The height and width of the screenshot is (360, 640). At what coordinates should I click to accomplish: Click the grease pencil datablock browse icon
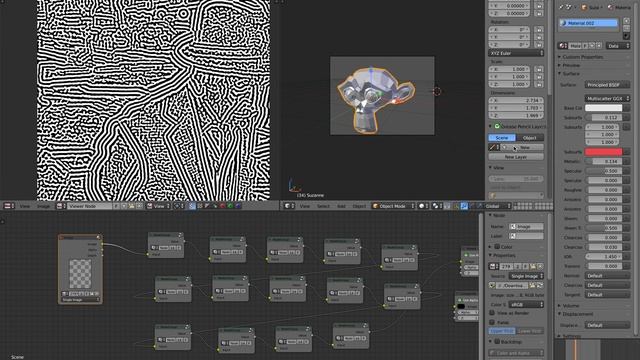tap(493, 147)
